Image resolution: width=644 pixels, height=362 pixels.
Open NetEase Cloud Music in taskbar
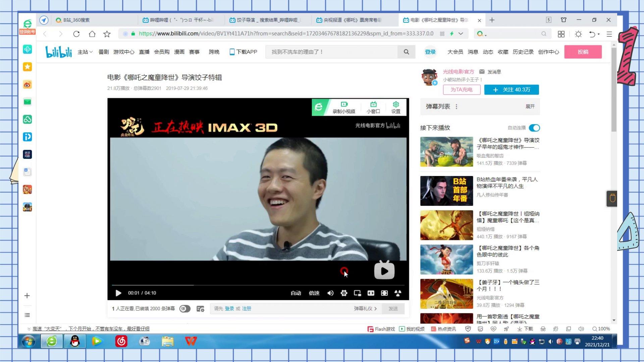point(121,341)
